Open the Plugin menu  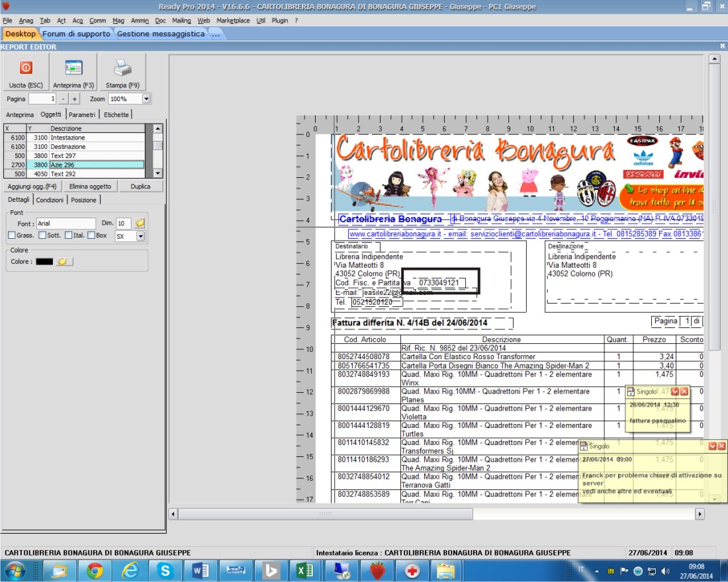pyautogui.click(x=280, y=21)
